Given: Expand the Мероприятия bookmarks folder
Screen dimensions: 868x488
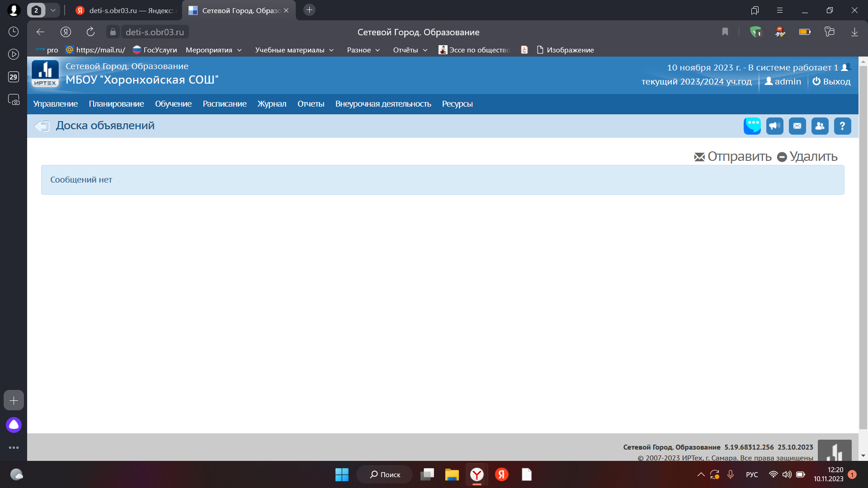Looking at the screenshot, I should [214, 50].
